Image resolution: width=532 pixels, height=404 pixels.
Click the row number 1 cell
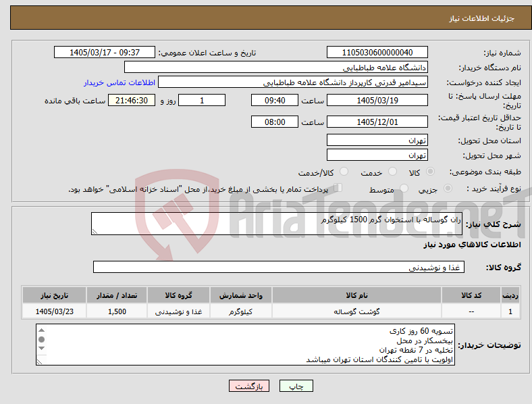pyautogui.click(x=510, y=311)
